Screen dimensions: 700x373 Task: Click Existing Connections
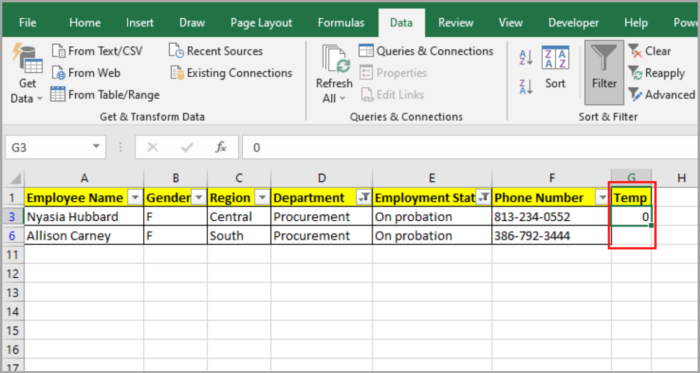pos(231,73)
